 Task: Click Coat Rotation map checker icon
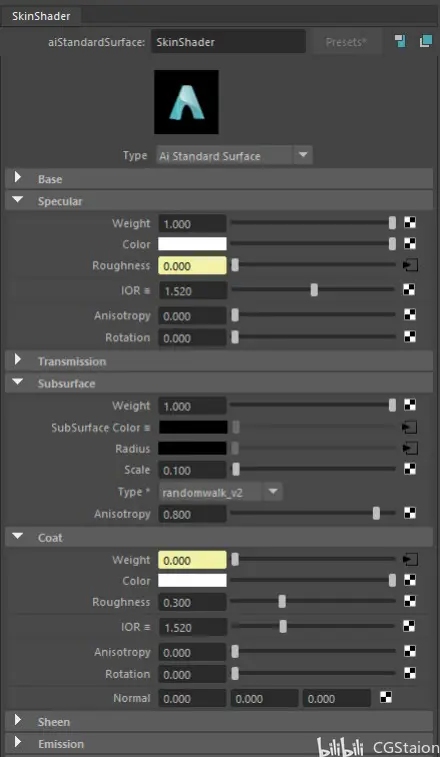pos(410,673)
